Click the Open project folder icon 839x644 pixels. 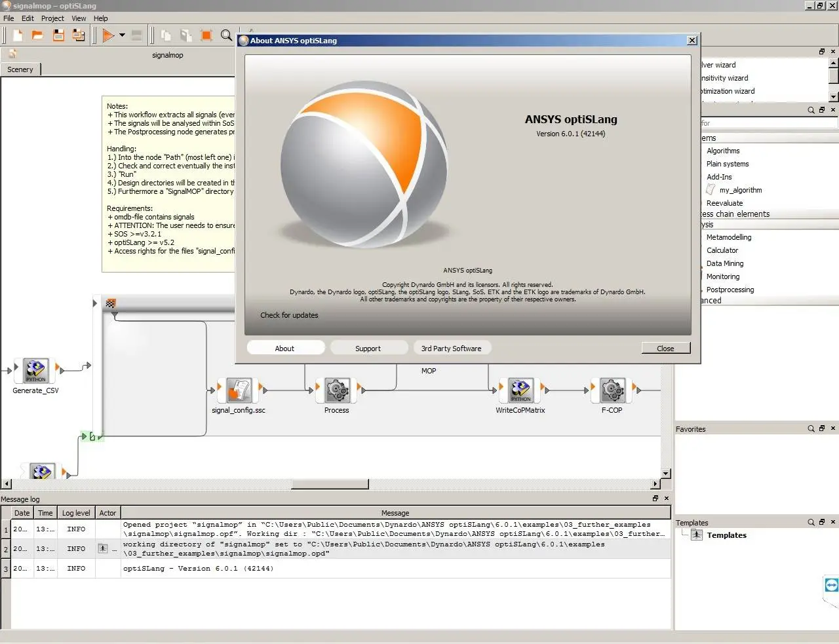tap(37, 35)
